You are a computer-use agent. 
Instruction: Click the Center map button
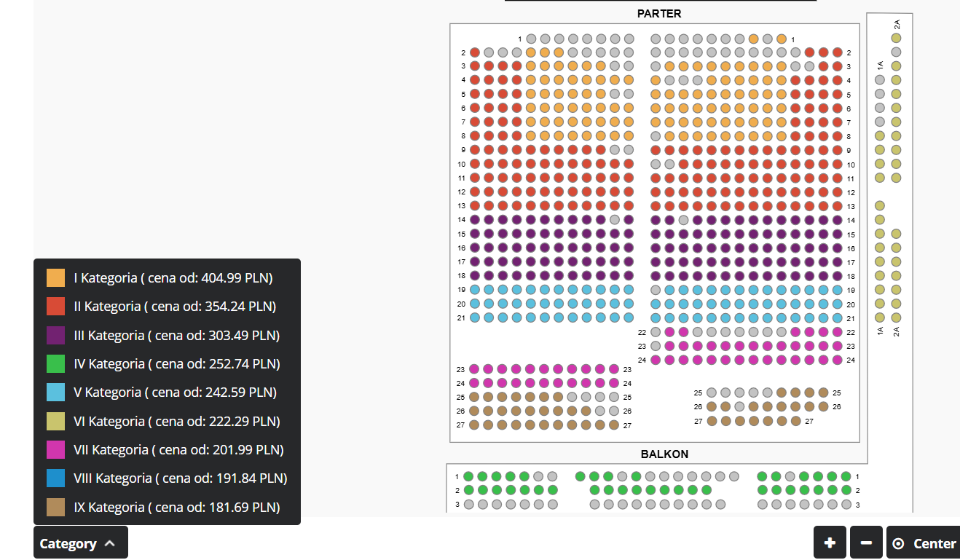[x=924, y=543]
